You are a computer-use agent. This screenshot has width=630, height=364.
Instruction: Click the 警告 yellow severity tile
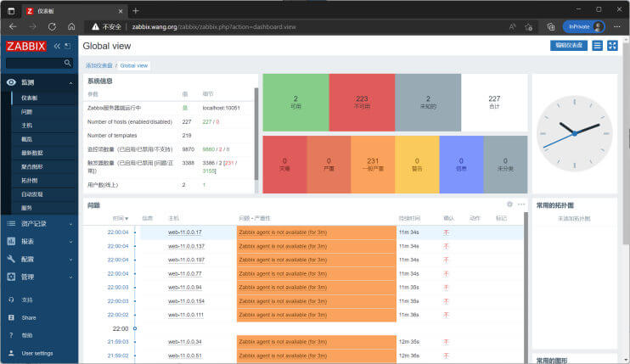point(417,165)
